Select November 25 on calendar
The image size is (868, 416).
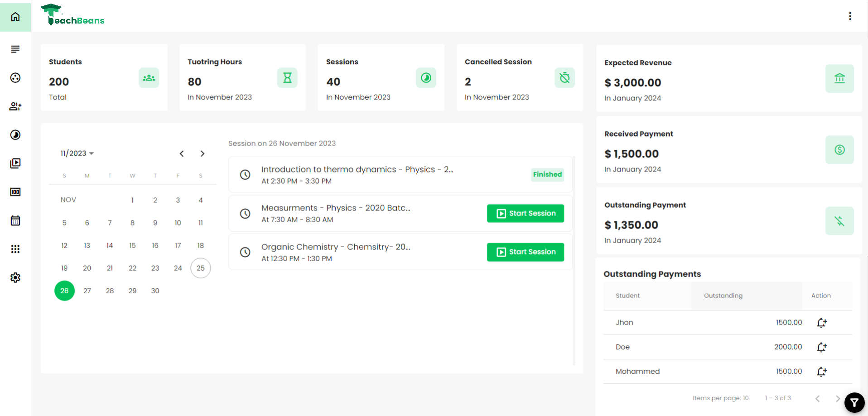click(201, 268)
